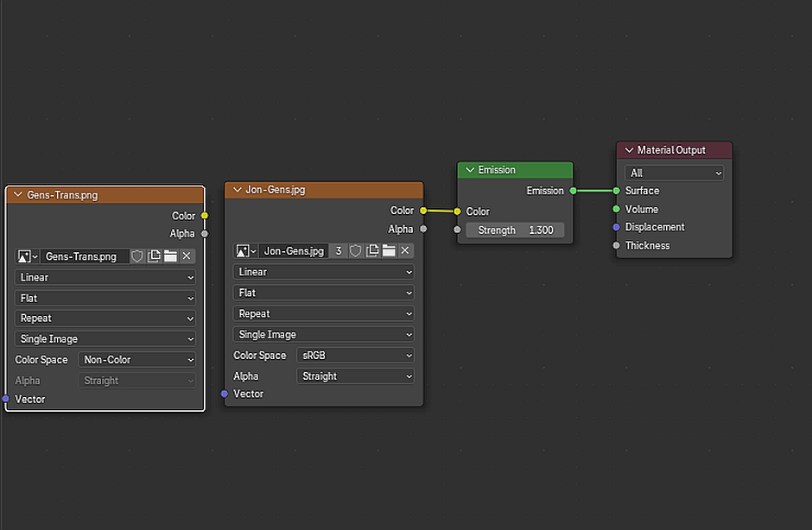Click the Emission Strength 1.300 field
Viewport: 812px width, 530px height.
click(515, 230)
